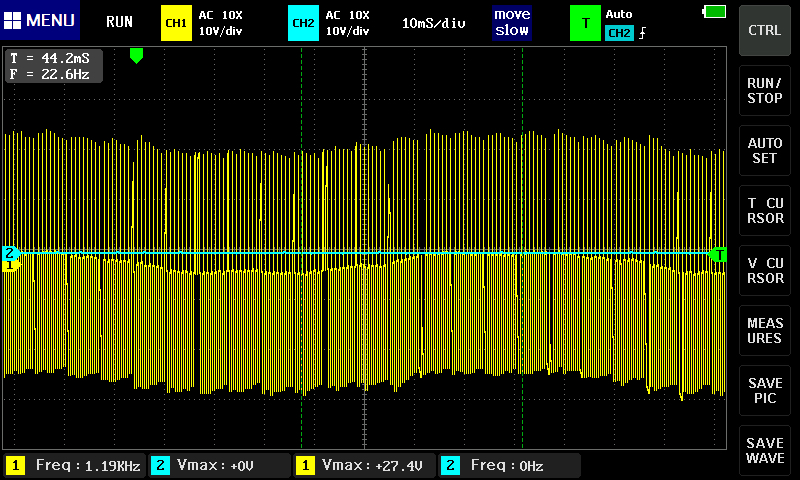
Task: Open the MEASURES menu
Action: point(765,331)
